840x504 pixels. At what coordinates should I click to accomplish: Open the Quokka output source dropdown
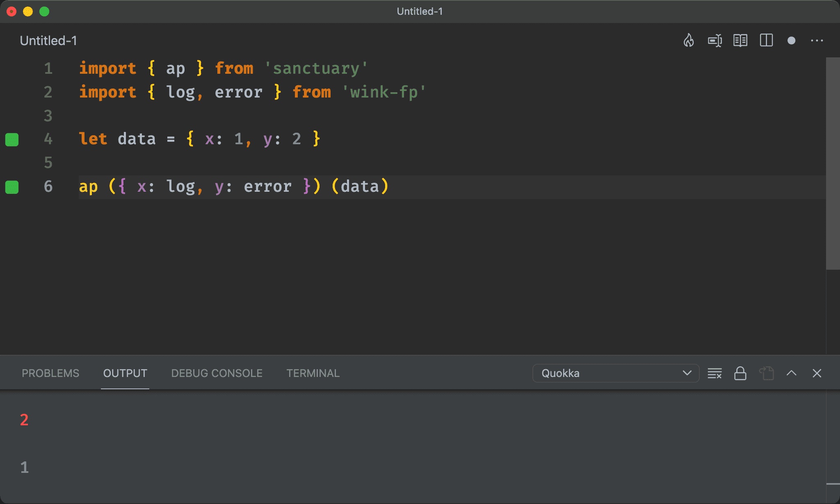(614, 373)
